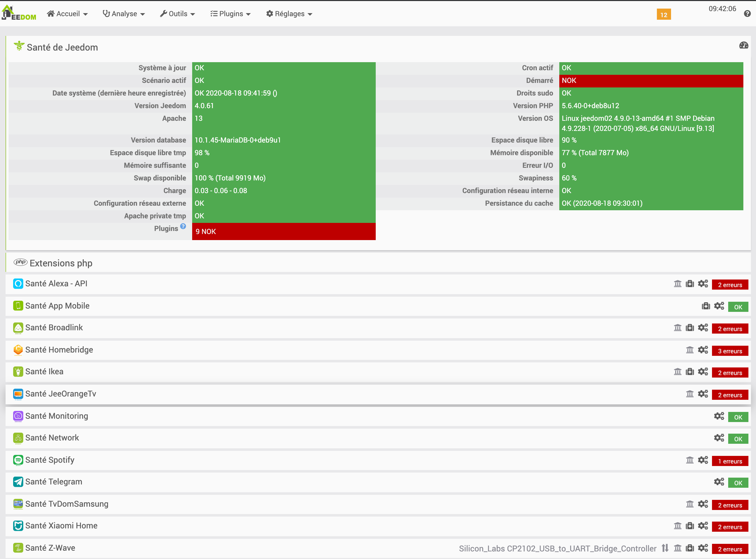Click the Broadlink bank icon

[677, 328]
